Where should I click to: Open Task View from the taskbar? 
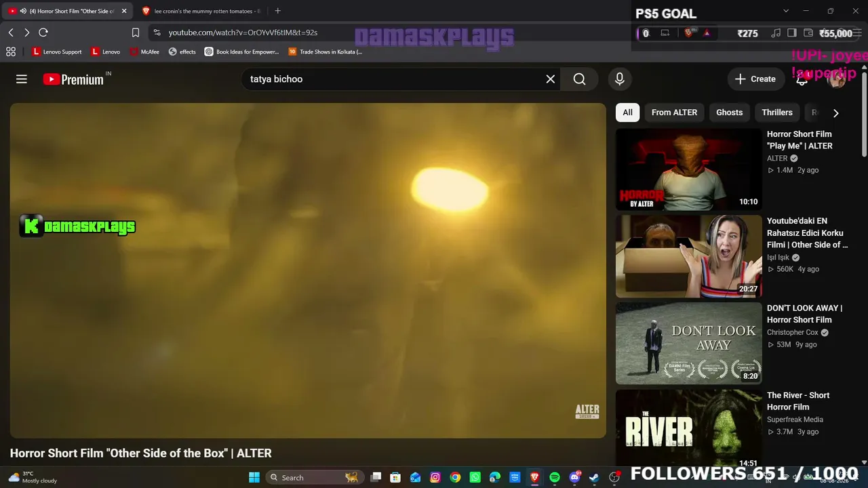click(376, 477)
